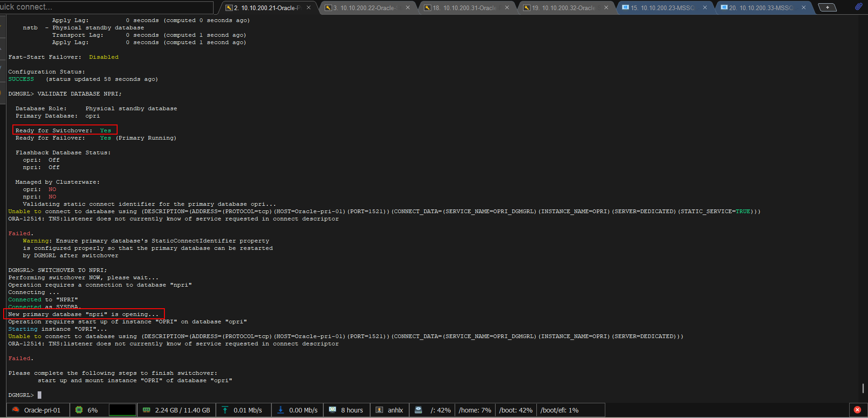Click the CPU usage graph in the status bar
The height and width of the screenshot is (418, 868).
click(123, 410)
